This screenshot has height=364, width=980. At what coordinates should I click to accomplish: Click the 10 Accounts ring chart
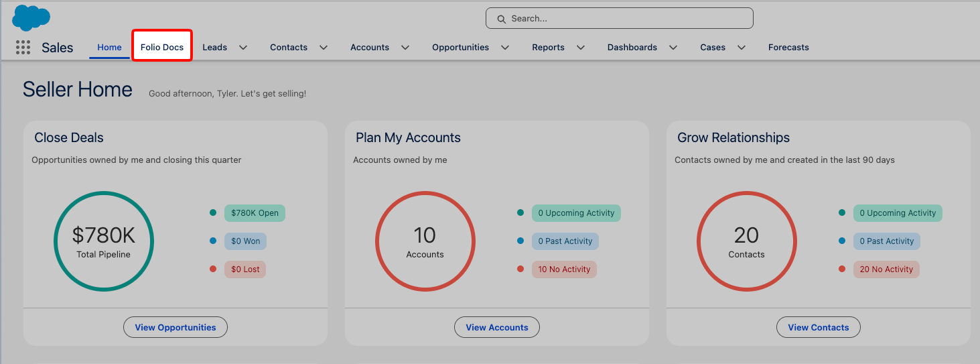425,241
